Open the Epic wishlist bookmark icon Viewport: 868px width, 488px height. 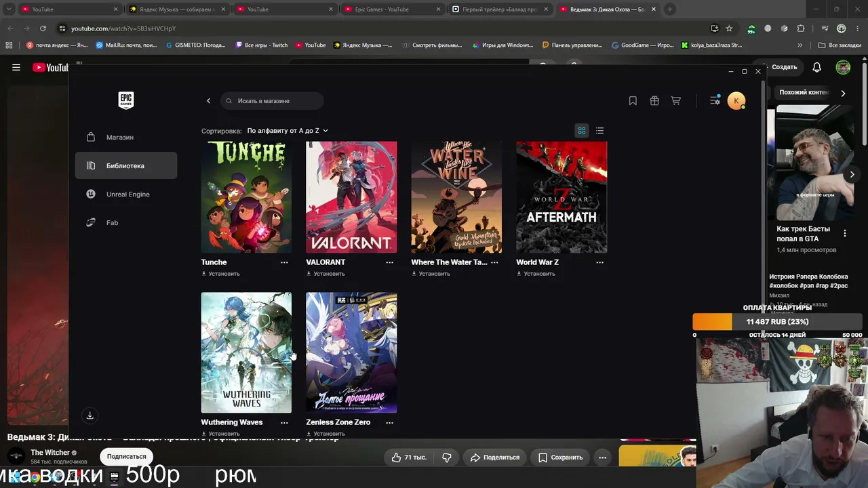coord(633,101)
